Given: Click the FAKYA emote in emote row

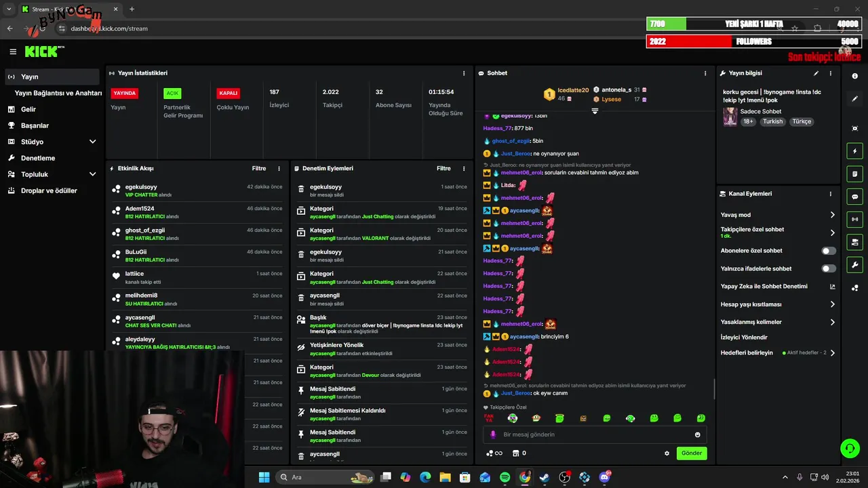Looking at the screenshot, I should click(489, 418).
